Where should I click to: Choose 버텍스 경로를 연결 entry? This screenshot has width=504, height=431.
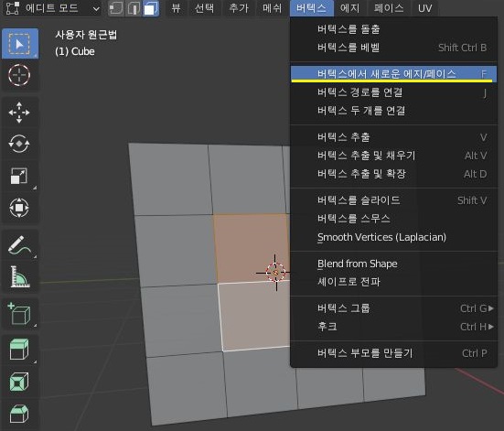tap(393, 92)
